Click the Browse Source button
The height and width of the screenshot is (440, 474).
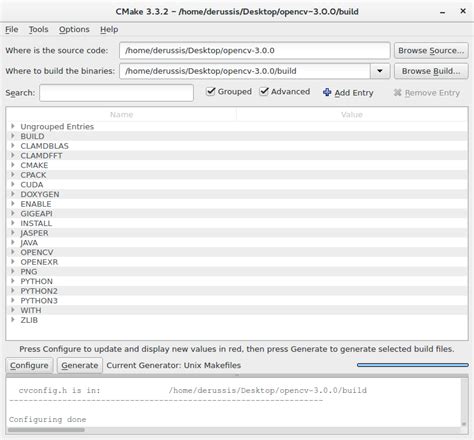[431, 51]
